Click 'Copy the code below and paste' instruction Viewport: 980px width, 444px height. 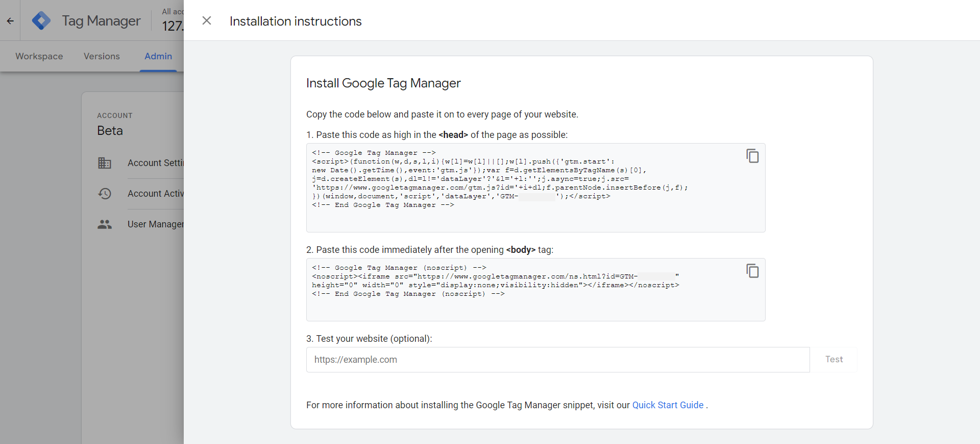[442, 114]
